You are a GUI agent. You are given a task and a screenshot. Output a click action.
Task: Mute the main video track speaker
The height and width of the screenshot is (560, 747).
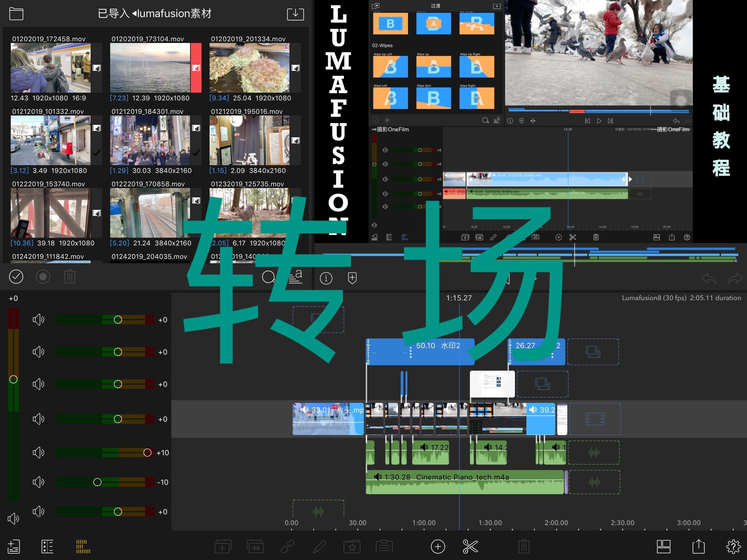[39, 419]
